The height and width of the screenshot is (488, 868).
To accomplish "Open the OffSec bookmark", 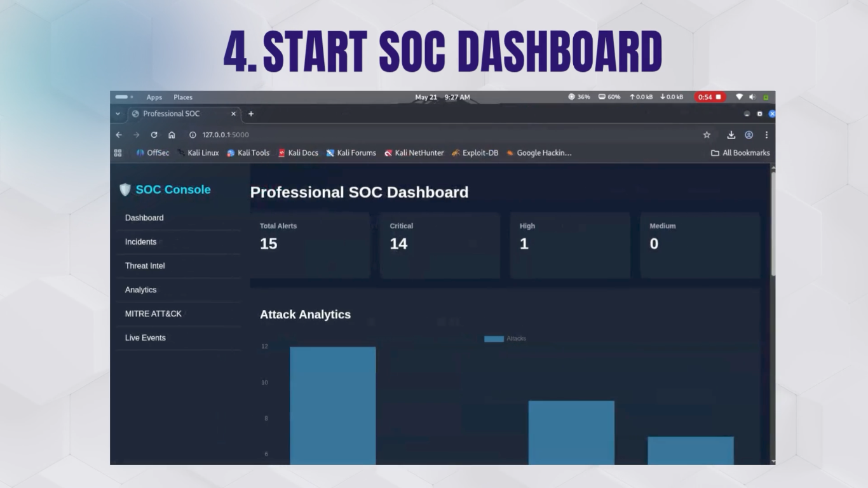I will (153, 152).
